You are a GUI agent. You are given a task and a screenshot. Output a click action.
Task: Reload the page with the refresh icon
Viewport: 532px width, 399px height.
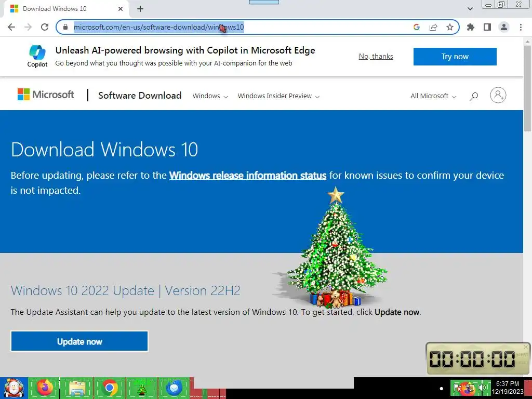pos(45,27)
